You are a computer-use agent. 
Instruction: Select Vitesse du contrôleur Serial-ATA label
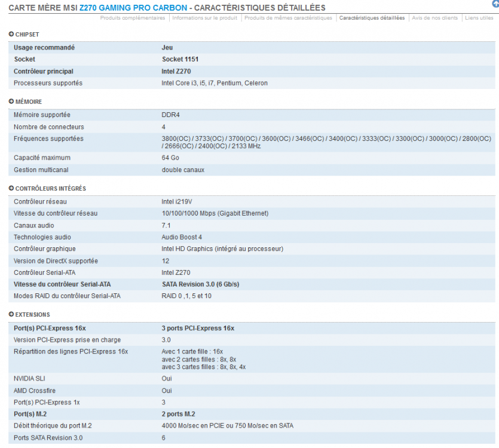pos(62,284)
